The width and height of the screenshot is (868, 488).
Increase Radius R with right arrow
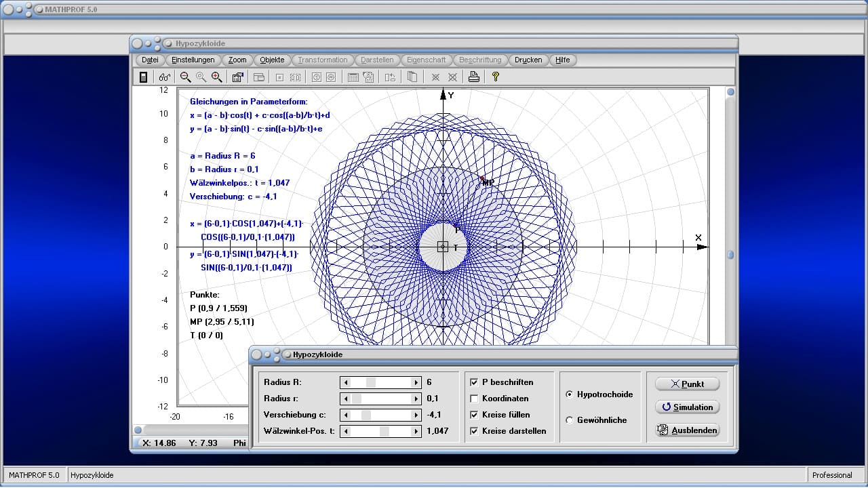tap(416, 382)
